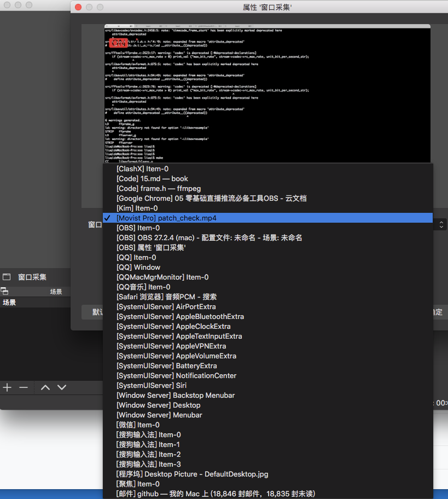Pick [微信] Item-0 window
The height and width of the screenshot is (499, 448).
click(x=138, y=425)
